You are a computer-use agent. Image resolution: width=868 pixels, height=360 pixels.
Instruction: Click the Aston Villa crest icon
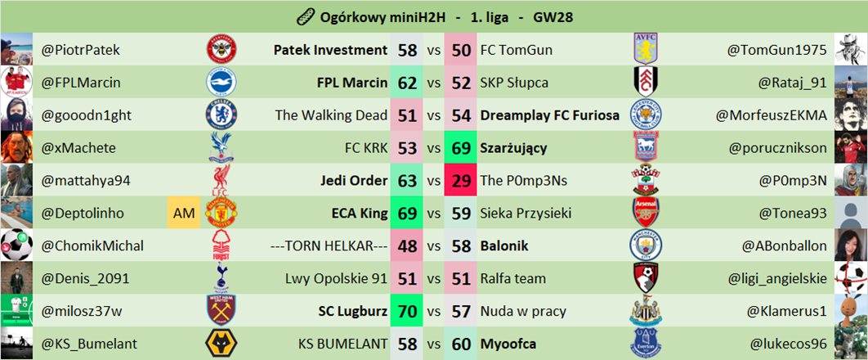click(x=646, y=50)
